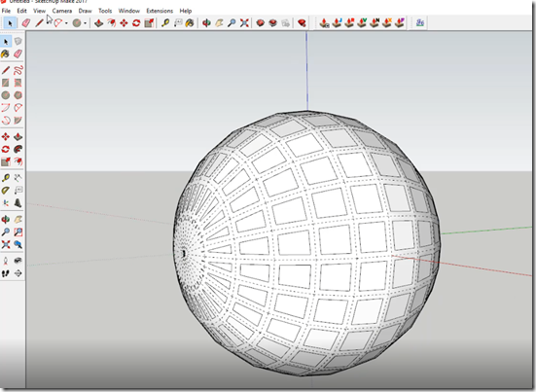Click Zoom Extents in top toolbar
This screenshot has width=536, height=392.
click(x=244, y=23)
